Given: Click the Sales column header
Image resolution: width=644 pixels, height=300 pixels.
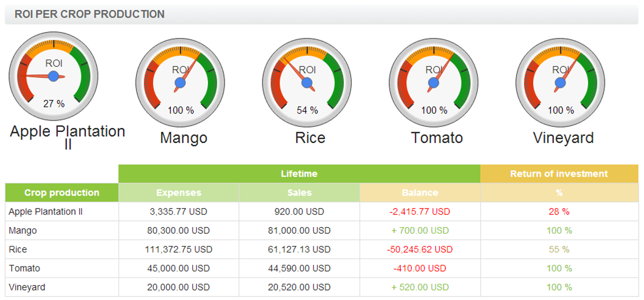Looking at the screenshot, I should 299,193.
